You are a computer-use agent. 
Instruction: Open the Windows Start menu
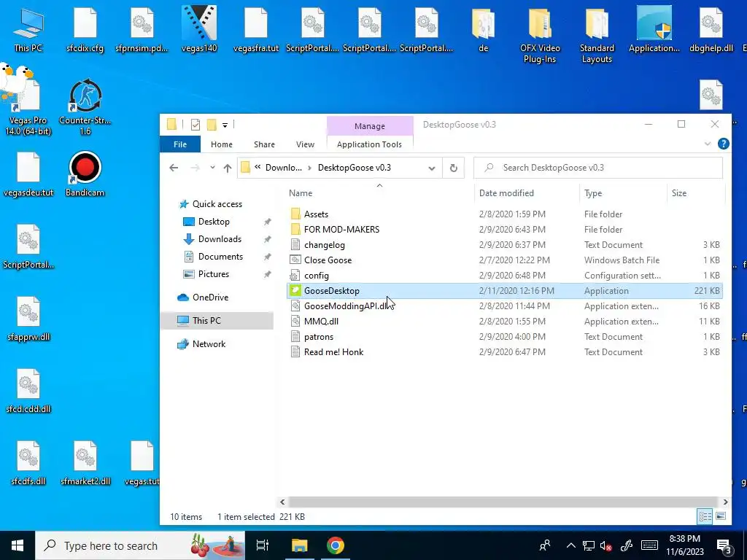coord(18,545)
